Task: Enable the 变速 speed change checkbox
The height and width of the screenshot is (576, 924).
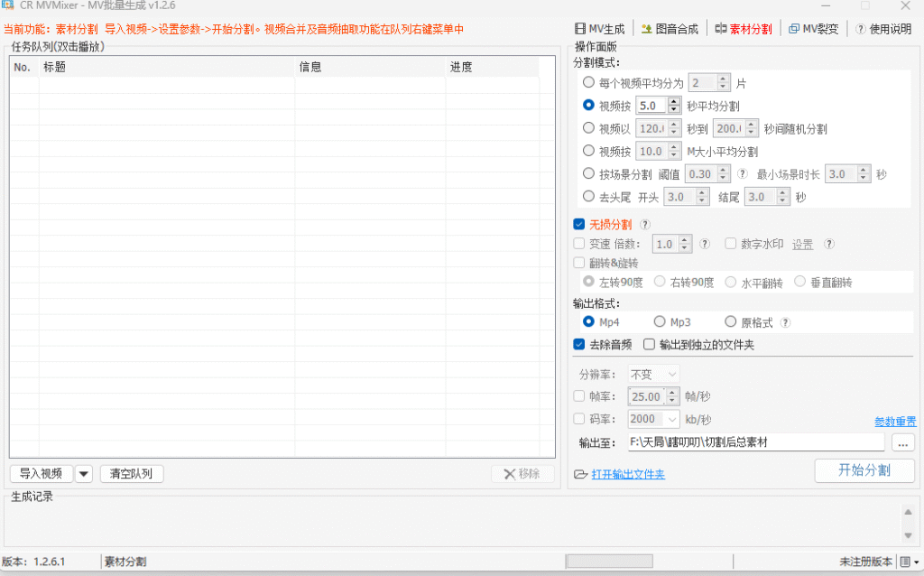Action: pyautogui.click(x=577, y=244)
